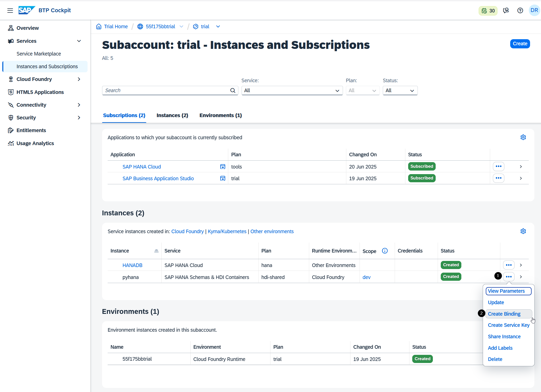Select Create Service Key in the context menu
The width and height of the screenshot is (541, 392).
(508, 325)
